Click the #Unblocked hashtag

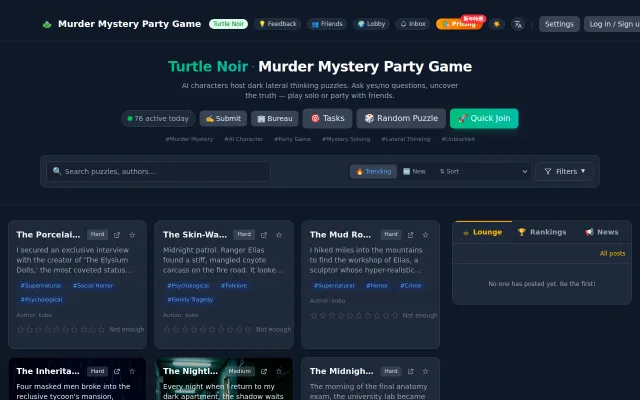coord(458,139)
